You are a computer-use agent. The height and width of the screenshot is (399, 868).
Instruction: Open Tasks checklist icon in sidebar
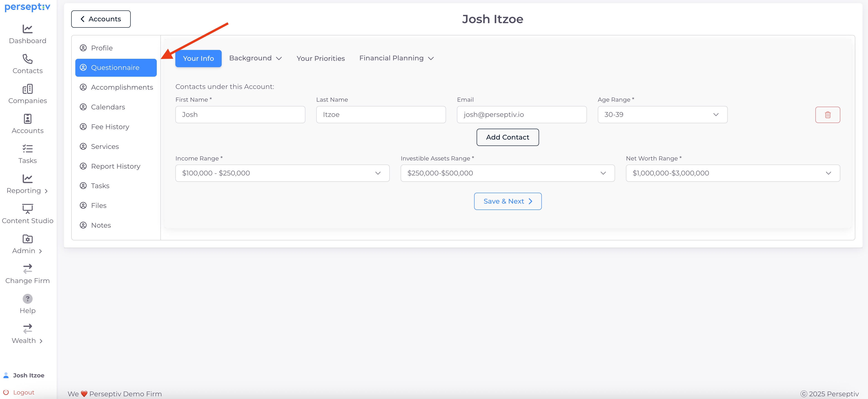point(27,149)
